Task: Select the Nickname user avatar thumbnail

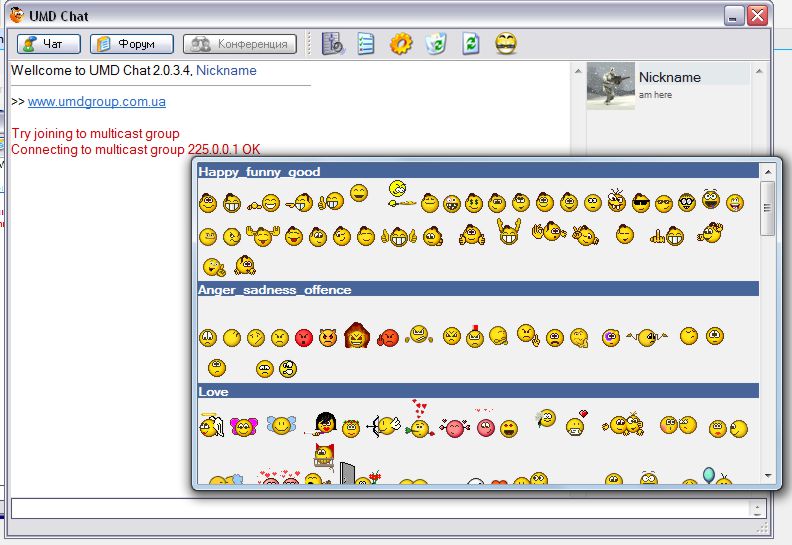Action: click(610, 86)
